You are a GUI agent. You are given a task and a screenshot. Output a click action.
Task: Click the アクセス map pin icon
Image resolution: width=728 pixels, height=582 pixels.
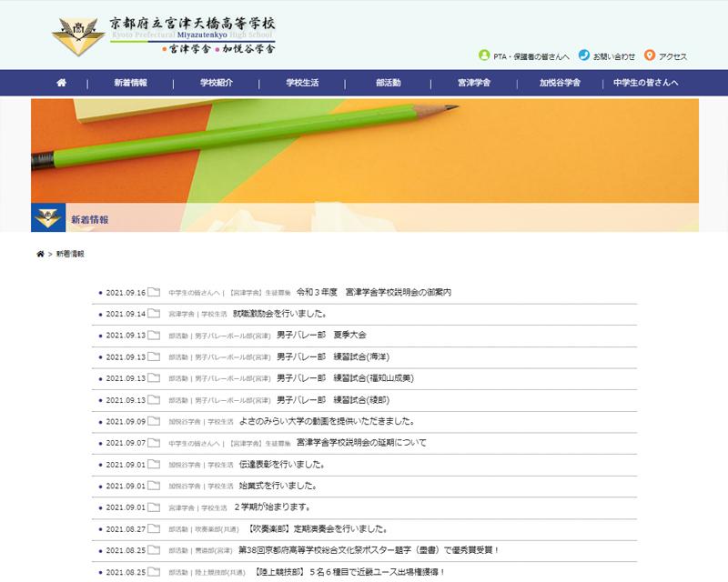click(x=649, y=55)
